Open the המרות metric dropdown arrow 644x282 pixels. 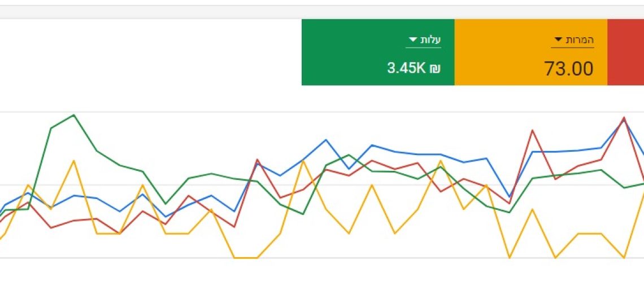[558, 39]
